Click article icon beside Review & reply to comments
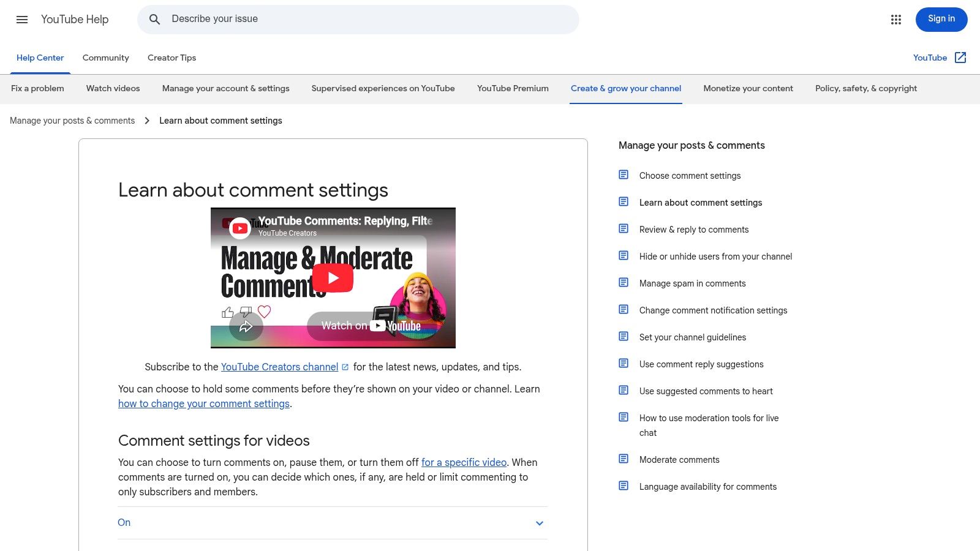The width and height of the screenshot is (980, 551). coord(624,229)
